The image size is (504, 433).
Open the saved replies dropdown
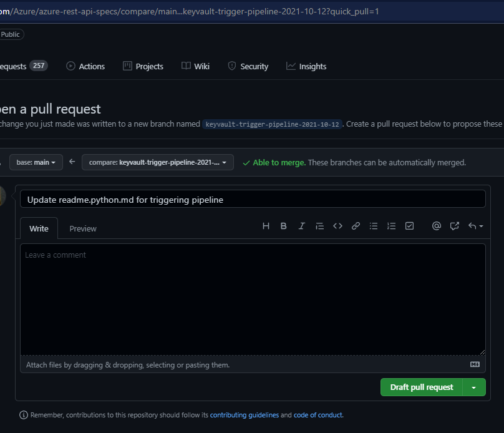pyautogui.click(x=475, y=226)
